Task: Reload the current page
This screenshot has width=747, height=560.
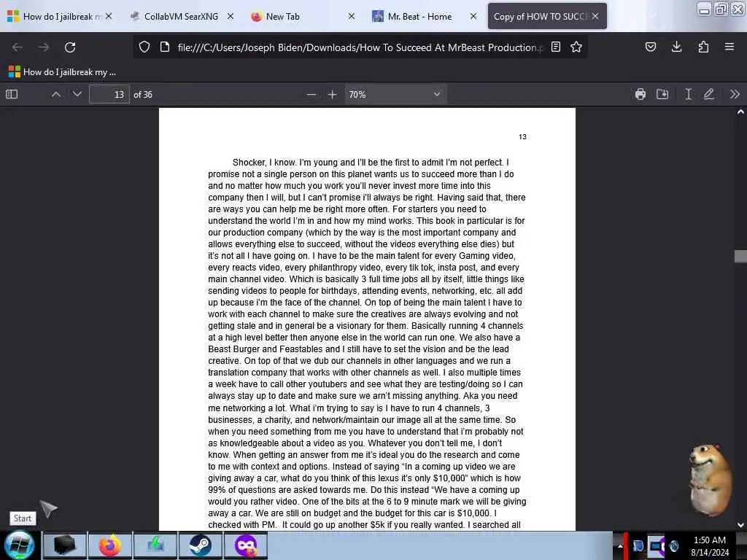Action: point(70,47)
